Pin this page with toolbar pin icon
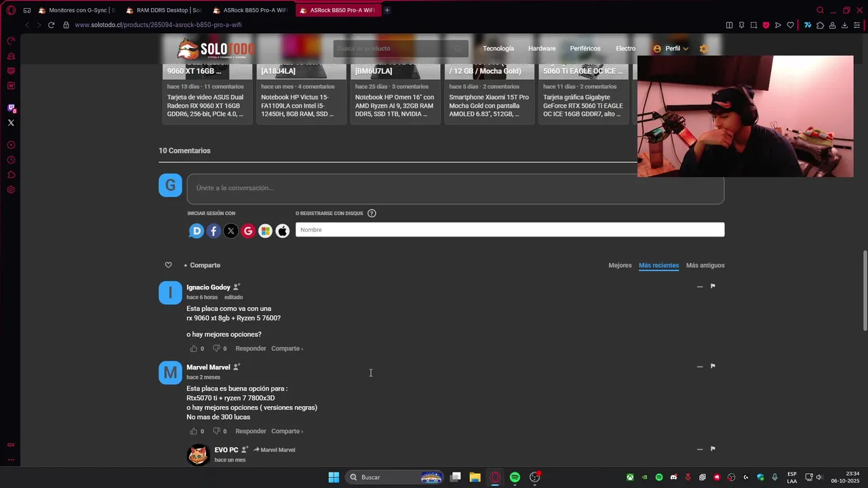The image size is (868, 488). click(x=741, y=25)
